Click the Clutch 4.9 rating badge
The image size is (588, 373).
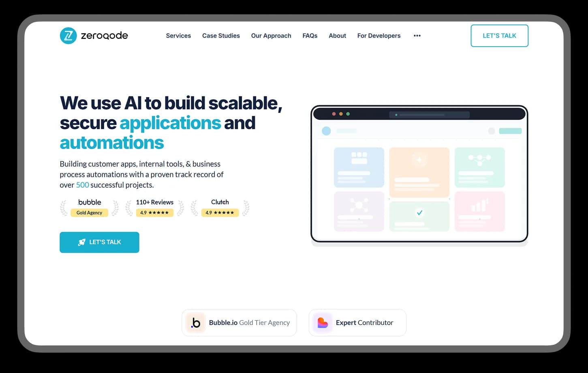click(220, 208)
